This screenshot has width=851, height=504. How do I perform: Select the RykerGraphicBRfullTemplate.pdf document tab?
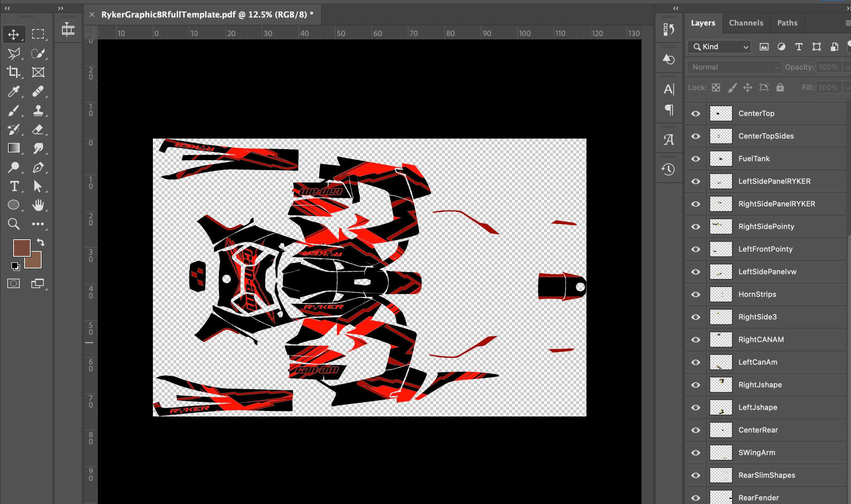point(207,15)
